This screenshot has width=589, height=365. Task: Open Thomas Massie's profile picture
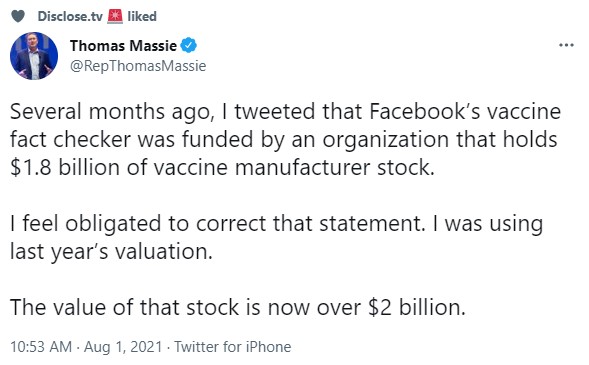[34, 56]
